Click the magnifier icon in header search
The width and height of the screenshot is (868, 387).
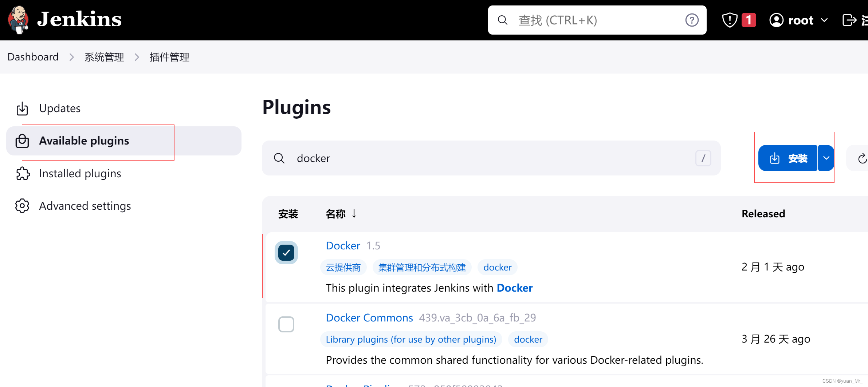tap(503, 20)
